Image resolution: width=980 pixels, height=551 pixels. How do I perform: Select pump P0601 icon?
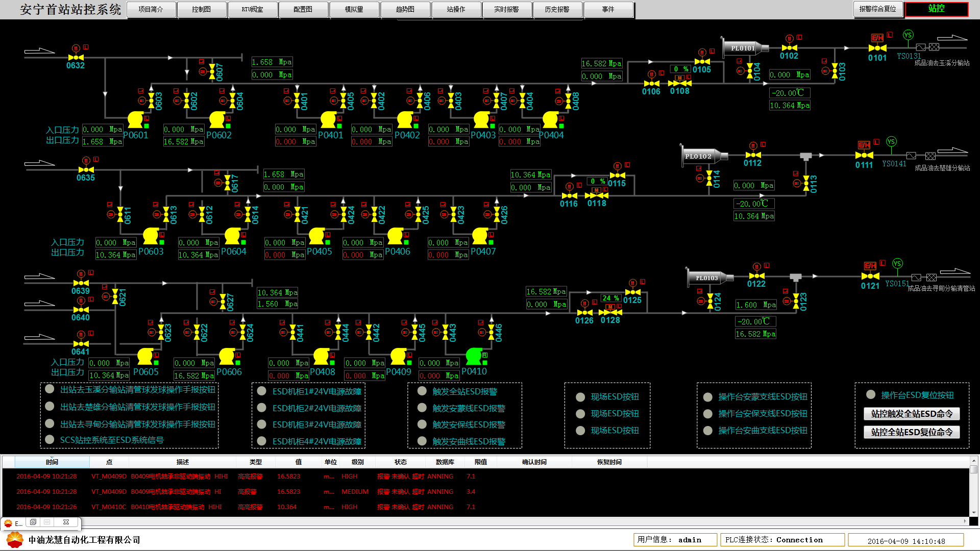click(135, 120)
